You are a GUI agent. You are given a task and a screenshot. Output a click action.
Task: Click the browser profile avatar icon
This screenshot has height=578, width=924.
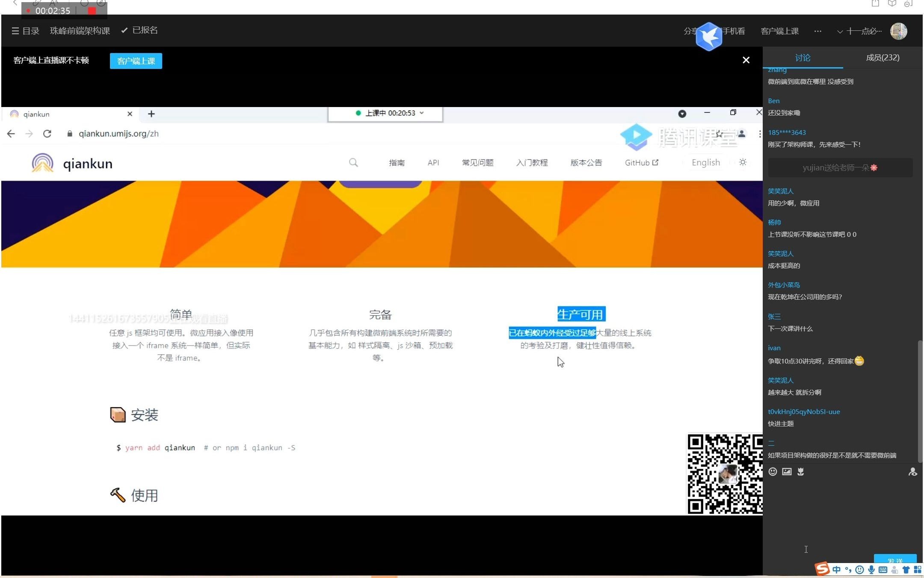click(x=742, y=134)
